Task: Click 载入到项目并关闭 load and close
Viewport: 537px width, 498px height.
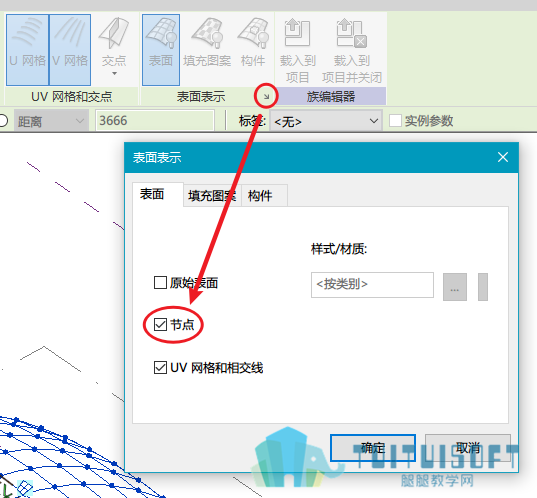Action: tap(352, 51)
